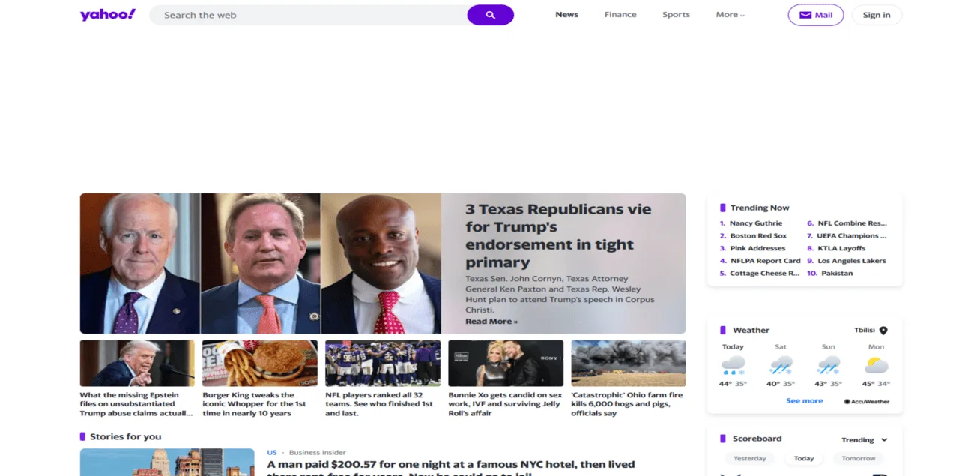Click See more in Weather panel
Viewport: 980px width, 476px height.
(804, 401)
